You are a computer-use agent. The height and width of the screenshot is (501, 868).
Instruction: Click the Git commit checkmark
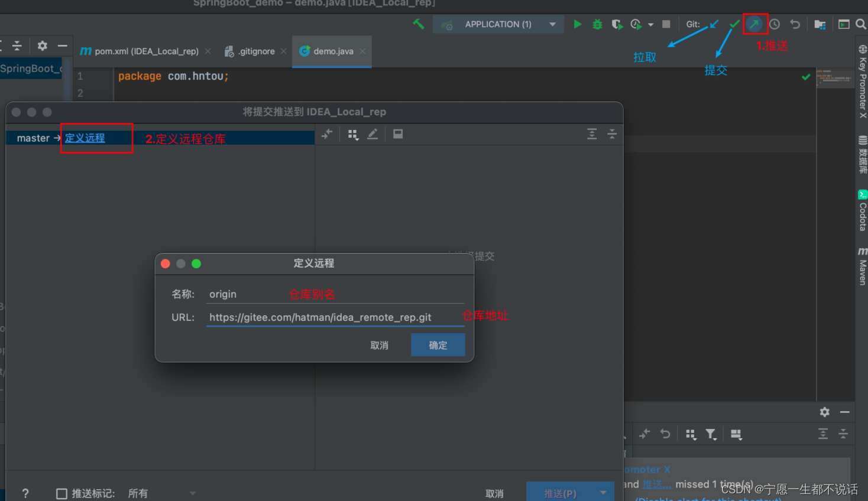pyautogui.click(x=734, y=24)
